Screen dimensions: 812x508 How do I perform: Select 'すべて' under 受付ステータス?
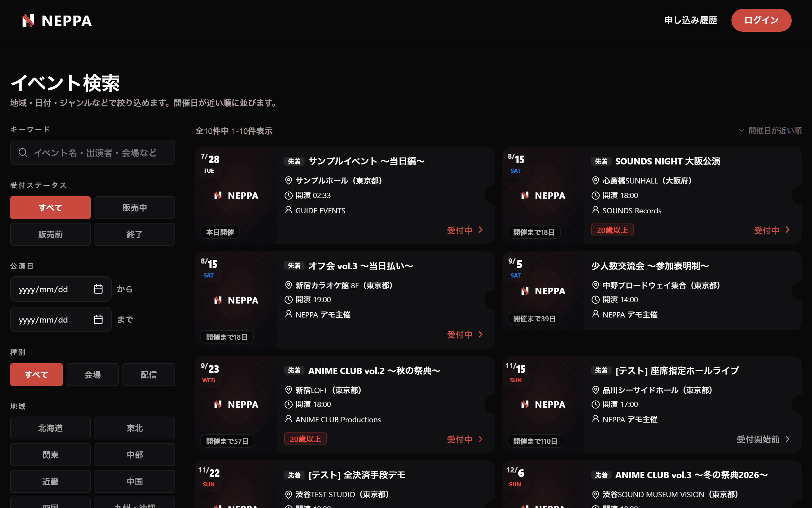pyautogui.click(x=50, y=208)
